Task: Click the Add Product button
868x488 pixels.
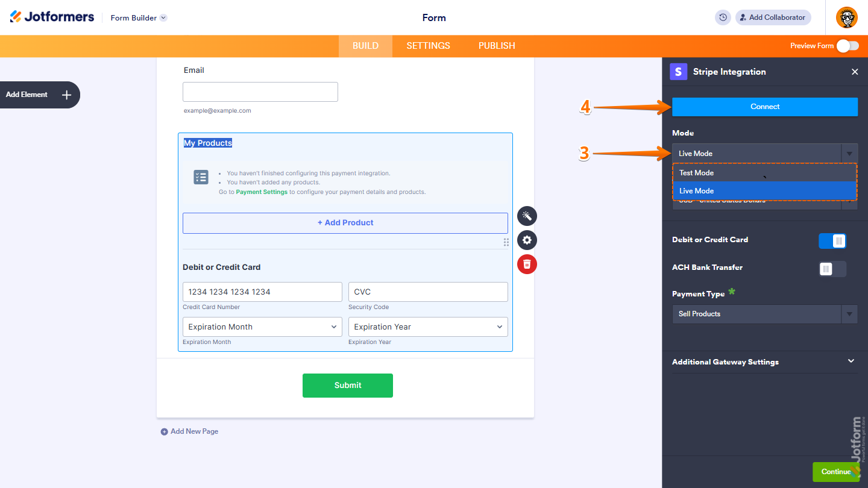Action: (345, 223)
